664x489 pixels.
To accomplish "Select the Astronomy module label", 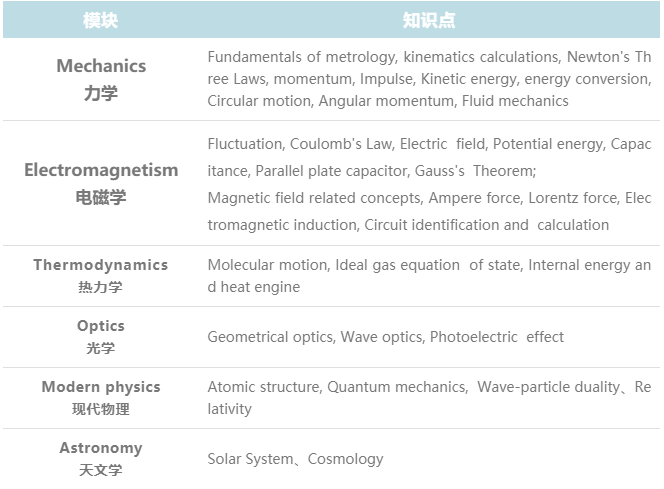I will tap(101, 448).
